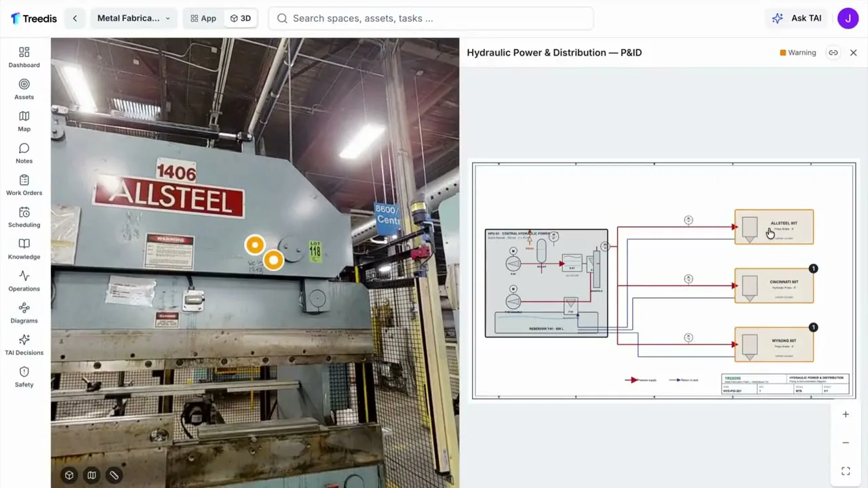Click the diagram title block
868x488 pixels.
785,384
